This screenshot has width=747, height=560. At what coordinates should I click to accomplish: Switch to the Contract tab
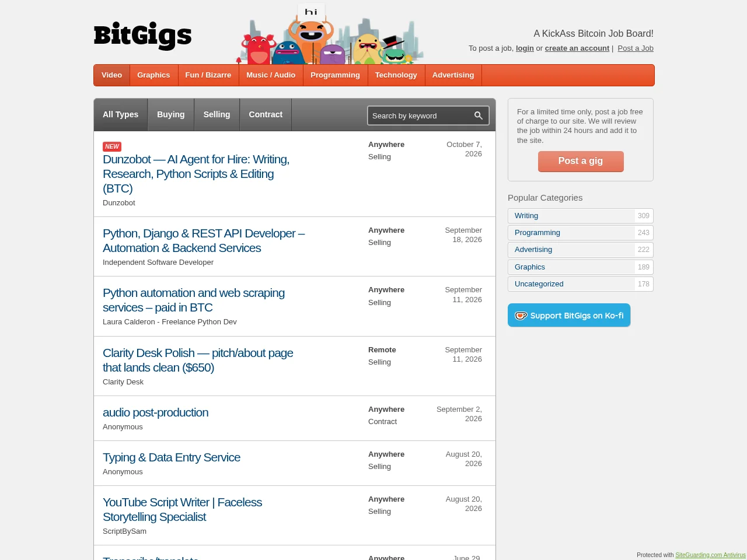tap(266, 115)
